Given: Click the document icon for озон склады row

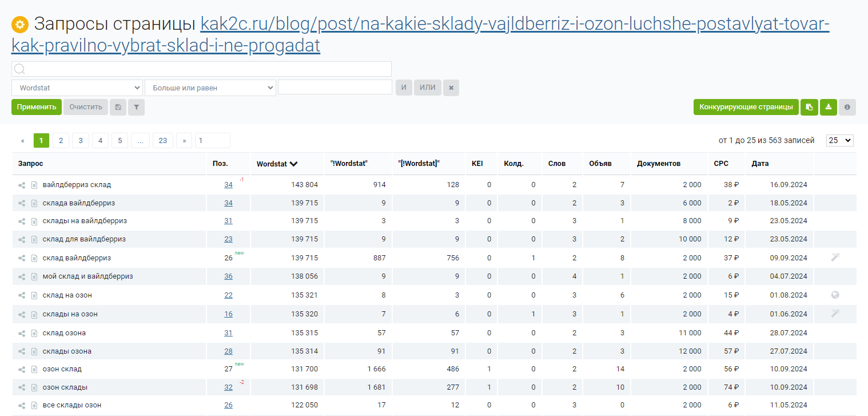Looking at the screenshot, I should tap(34, 387).
